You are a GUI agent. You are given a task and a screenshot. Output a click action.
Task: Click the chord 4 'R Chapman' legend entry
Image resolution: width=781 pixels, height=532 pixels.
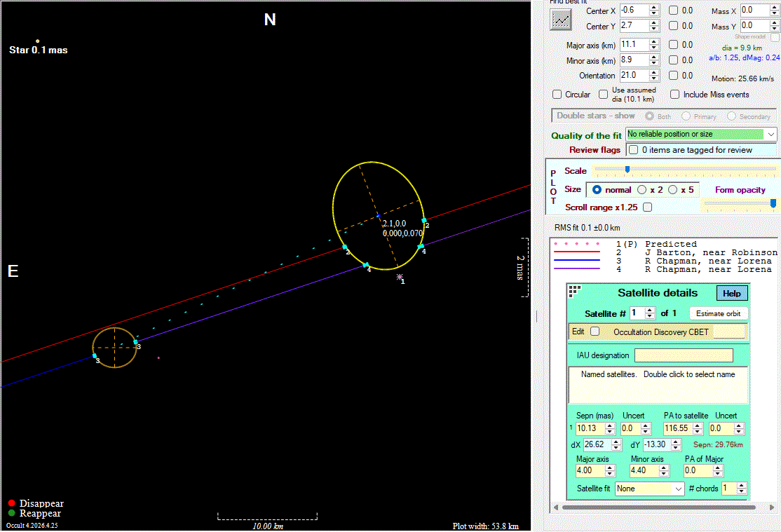pos(663,269)
